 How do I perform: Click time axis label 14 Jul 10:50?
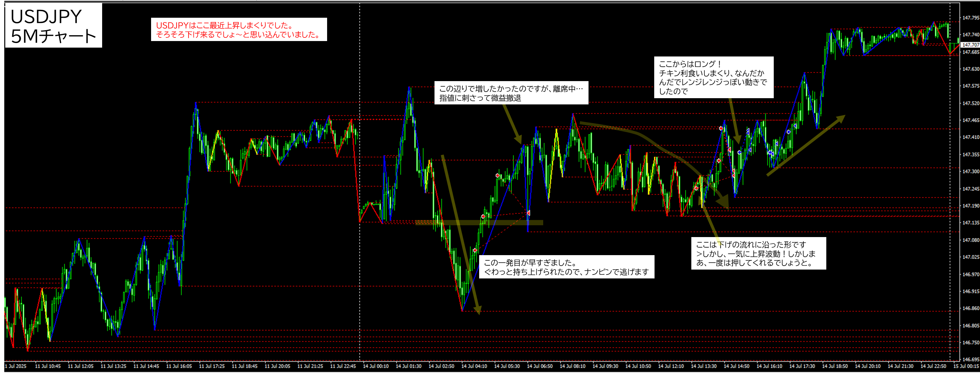638,366
